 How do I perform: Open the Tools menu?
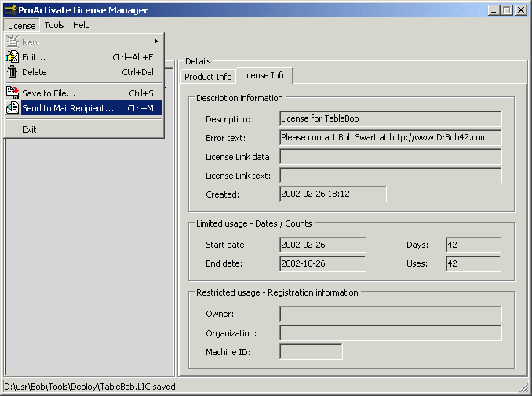(54, 25)
